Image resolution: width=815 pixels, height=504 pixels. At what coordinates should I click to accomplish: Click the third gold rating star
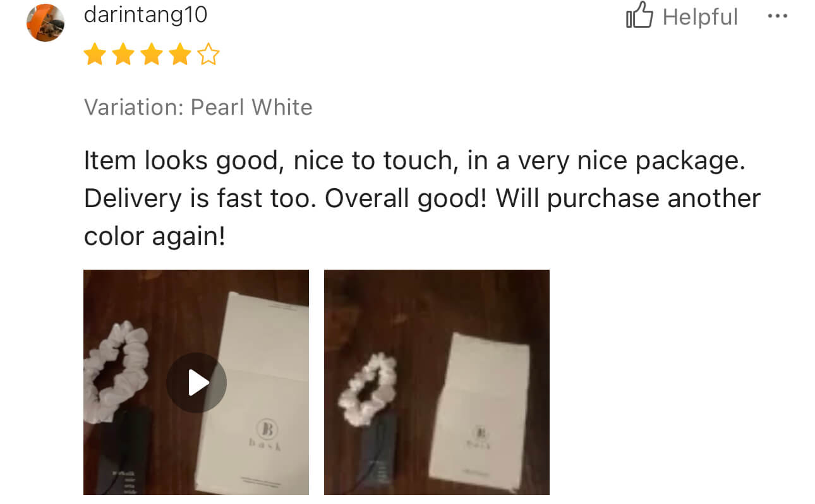click(152, 55)
